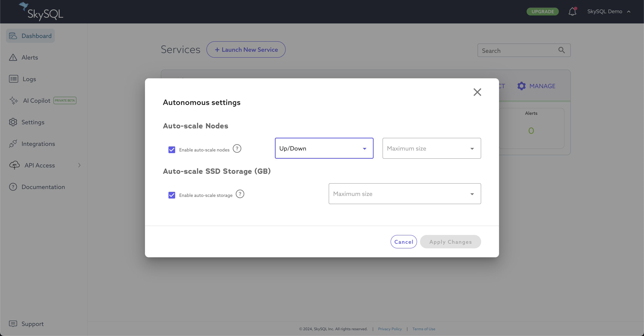Open the Integrations panel
This screenshot has width=644, height=336.
(39, 144)
